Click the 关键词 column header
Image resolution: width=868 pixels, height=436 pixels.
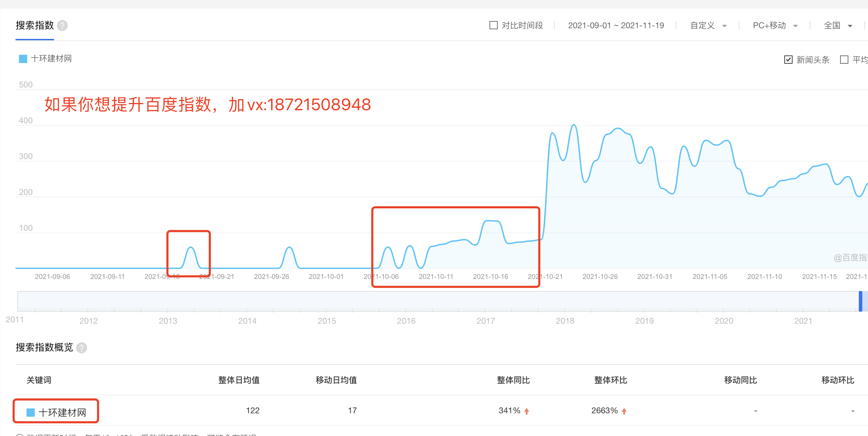pyautogui.click(x=39, y=380)
